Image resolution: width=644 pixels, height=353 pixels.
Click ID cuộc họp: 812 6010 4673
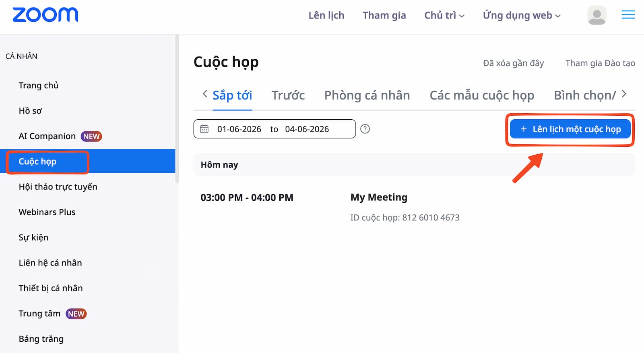(x=405, y=218)
